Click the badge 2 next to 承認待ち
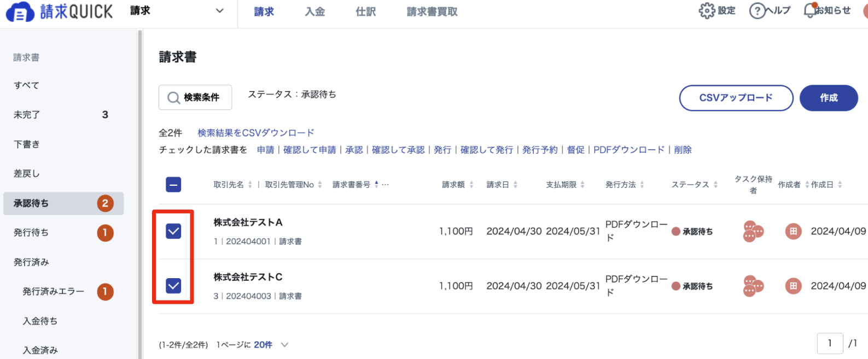This screenshot has width=868, height=359. (x=105, y=203)
